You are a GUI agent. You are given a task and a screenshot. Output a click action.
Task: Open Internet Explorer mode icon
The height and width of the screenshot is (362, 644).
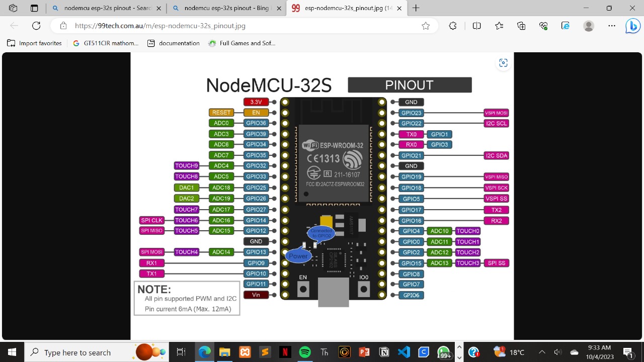point(566,26)
